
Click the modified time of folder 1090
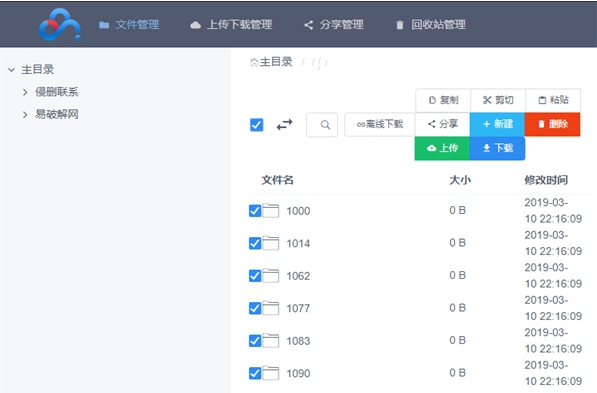click(553, 373)
